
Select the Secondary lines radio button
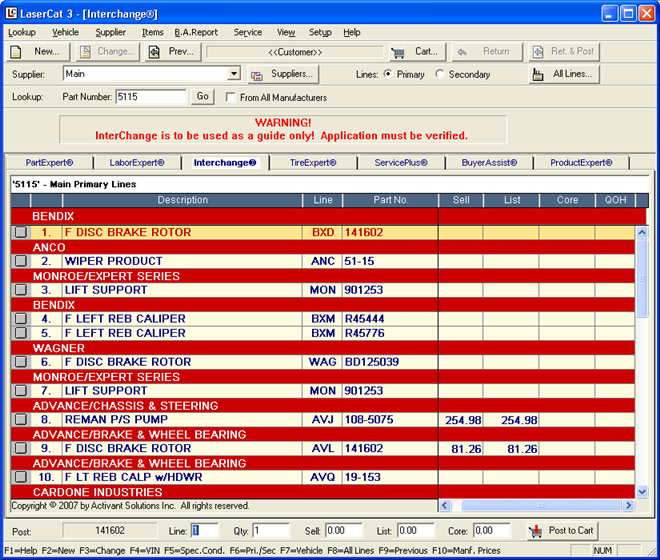[441, 75]
